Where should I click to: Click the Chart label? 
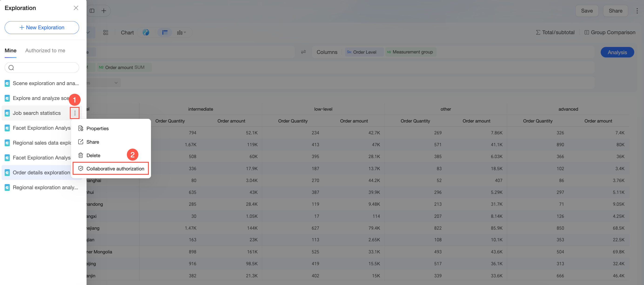pos(127,33)
